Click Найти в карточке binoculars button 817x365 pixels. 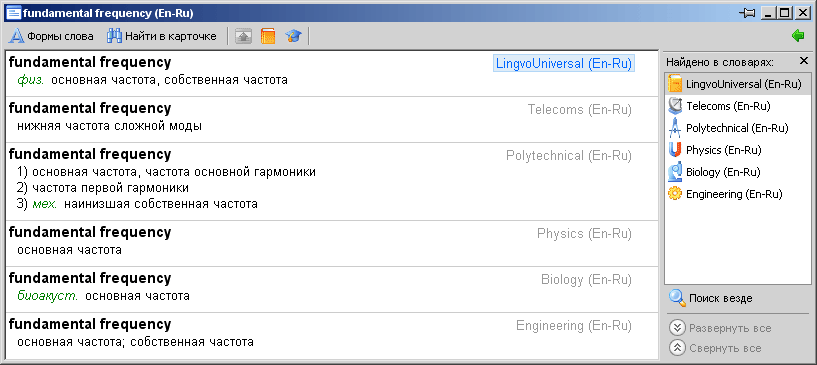pyautogui.click(x=162, y=36)
